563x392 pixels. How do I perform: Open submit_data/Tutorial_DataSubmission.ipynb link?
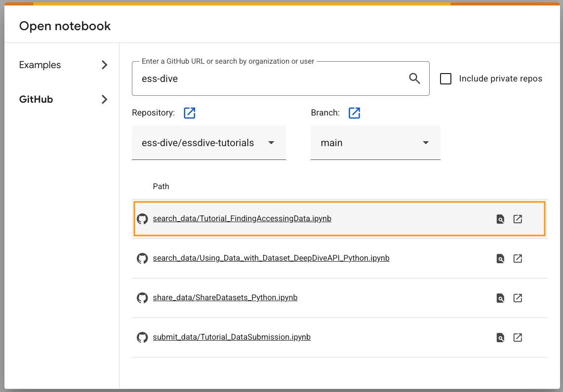232,337
